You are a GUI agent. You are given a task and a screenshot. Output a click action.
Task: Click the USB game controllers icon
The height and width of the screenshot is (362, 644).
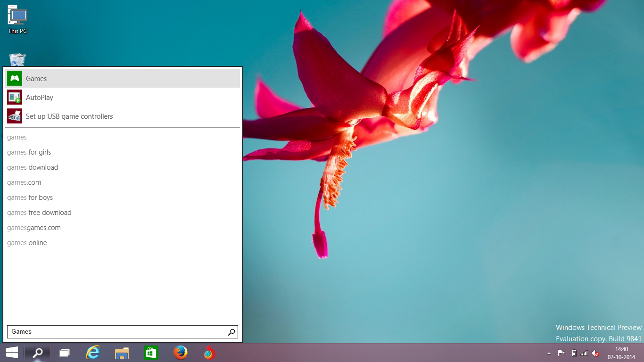coord(15,116)
